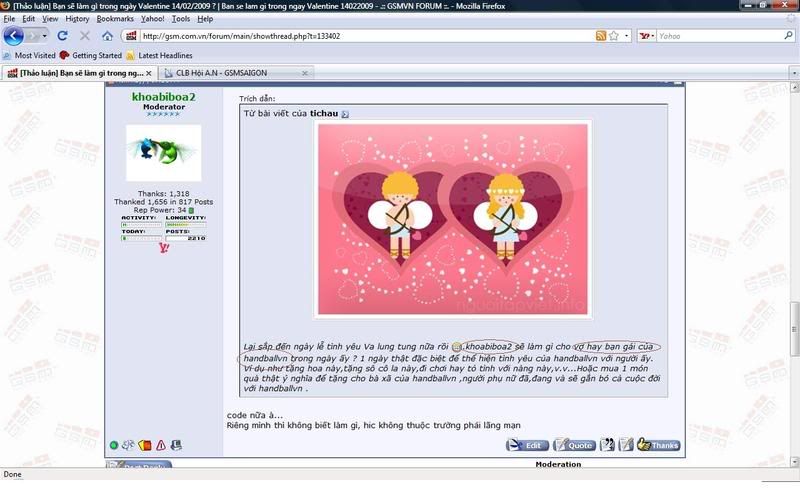This screenshot has width=800, height=500.
Task: Click the Longevity reputation bar
Action: tap(186, 224)
